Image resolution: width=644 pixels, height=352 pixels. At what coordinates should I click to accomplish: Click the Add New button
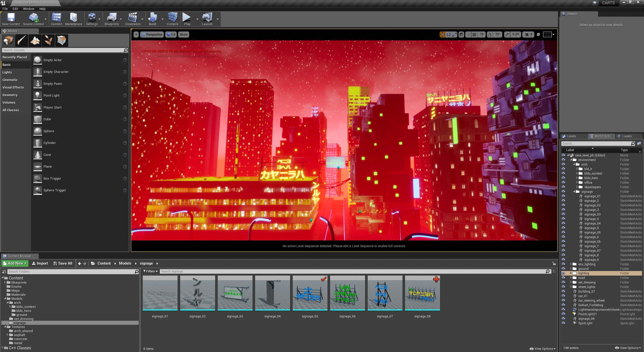click(x=15, y=263)
